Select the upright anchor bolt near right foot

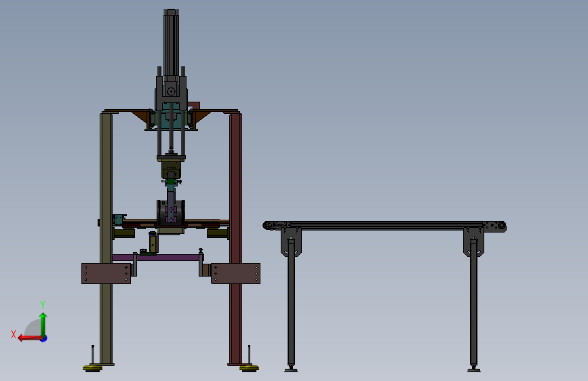(x=249, y=355)
